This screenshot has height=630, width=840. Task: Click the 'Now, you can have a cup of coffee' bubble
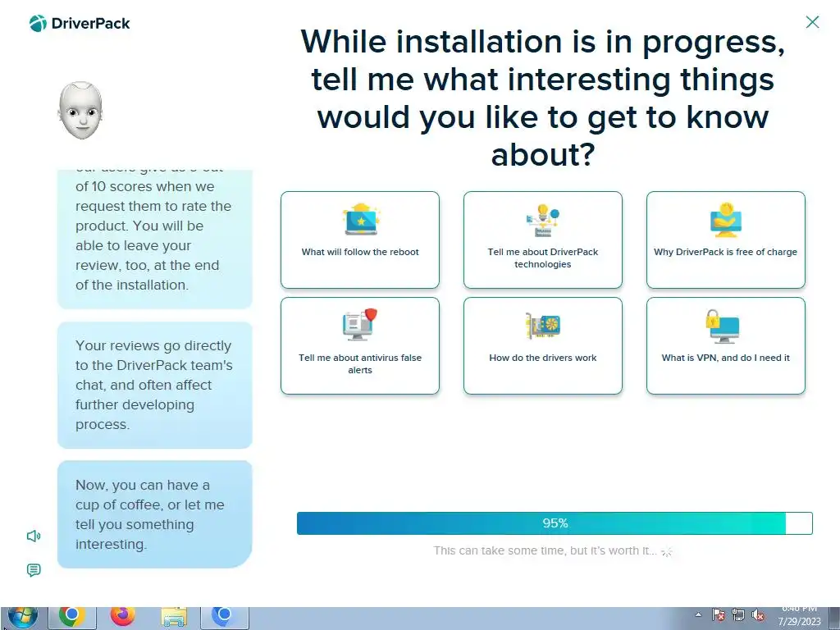pyautogui.click(x=155, y=514)
